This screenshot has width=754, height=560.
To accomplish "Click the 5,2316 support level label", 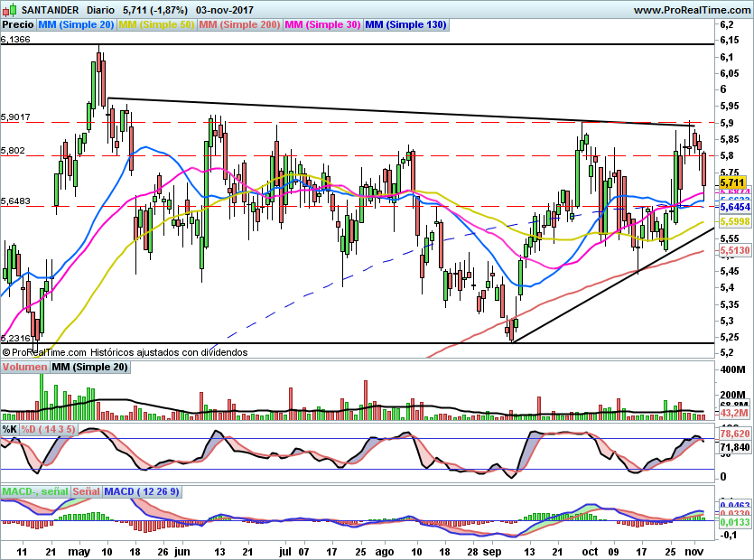I will tap(15, 338).
